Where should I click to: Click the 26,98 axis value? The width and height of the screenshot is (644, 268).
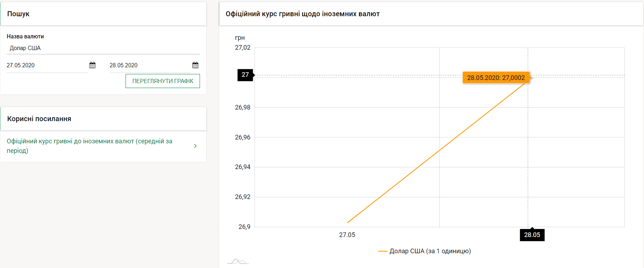[243, 107]
